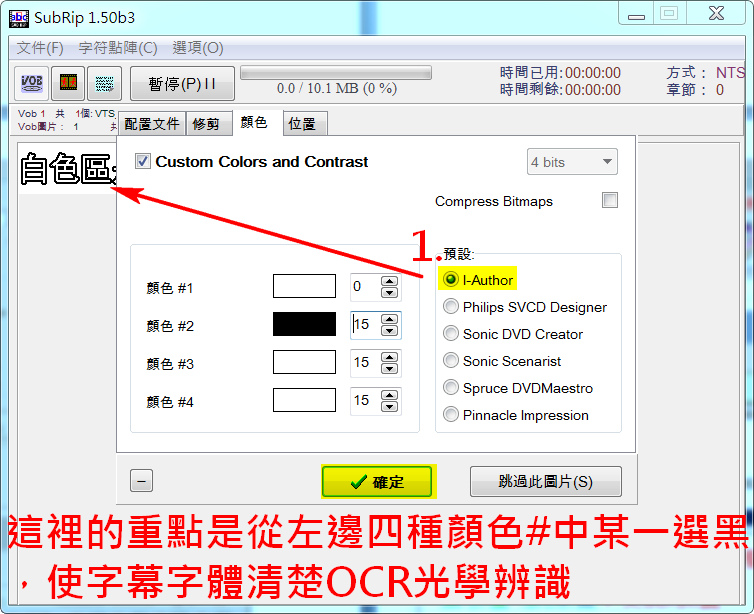Click SubRip app icon in title bar

19,18
